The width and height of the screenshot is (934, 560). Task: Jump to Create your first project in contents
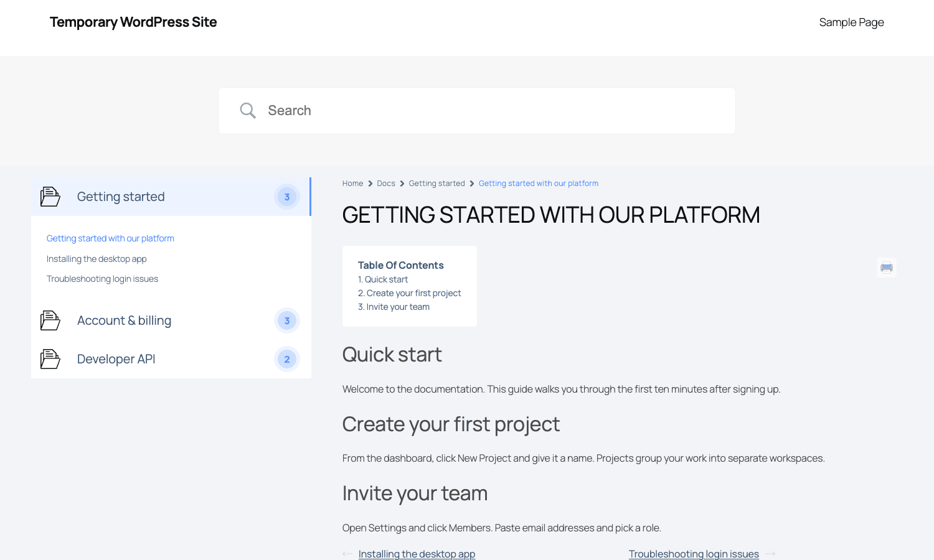(x=409, y=293)
